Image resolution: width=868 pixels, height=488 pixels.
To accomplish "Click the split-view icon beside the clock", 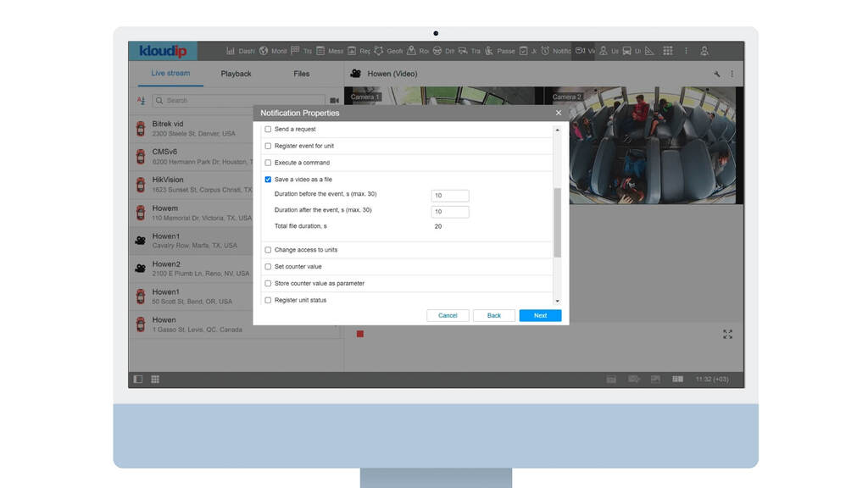I will point(677,379).
